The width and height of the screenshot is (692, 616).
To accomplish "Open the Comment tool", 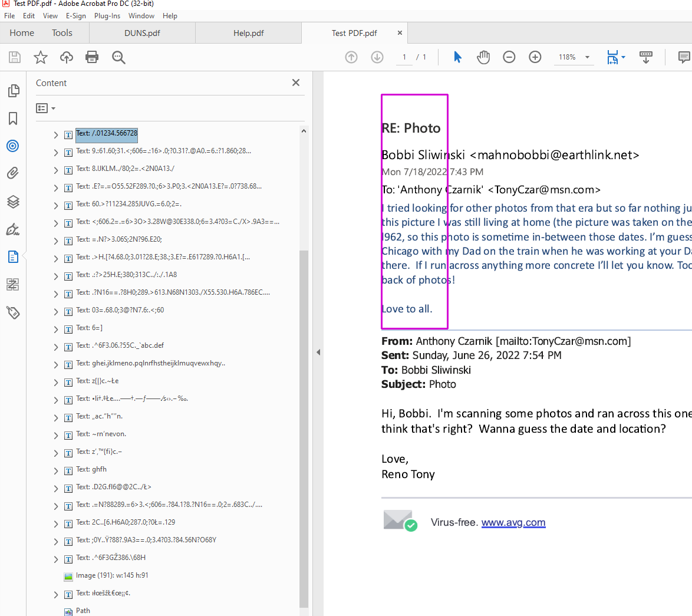I will [683, 57].
